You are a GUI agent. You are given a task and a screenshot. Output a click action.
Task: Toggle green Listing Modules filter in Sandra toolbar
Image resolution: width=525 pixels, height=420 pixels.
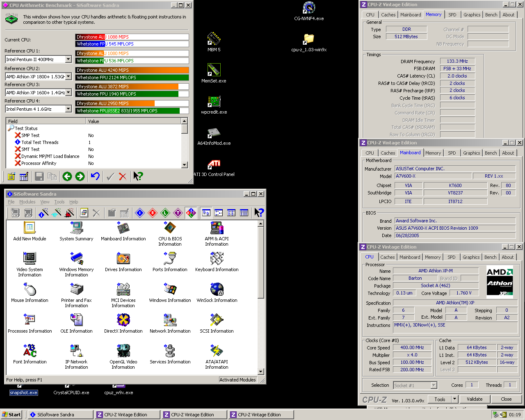coord(165,212)
